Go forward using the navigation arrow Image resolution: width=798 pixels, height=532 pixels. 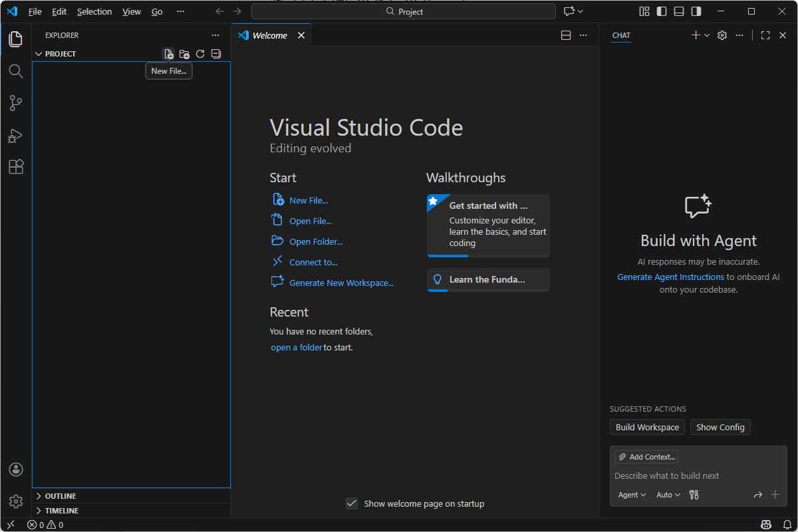click(x=238, y=11)
